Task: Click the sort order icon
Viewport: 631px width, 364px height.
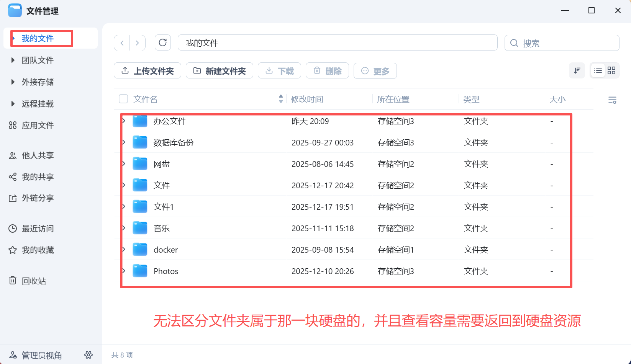Action: tap(577, 70)
